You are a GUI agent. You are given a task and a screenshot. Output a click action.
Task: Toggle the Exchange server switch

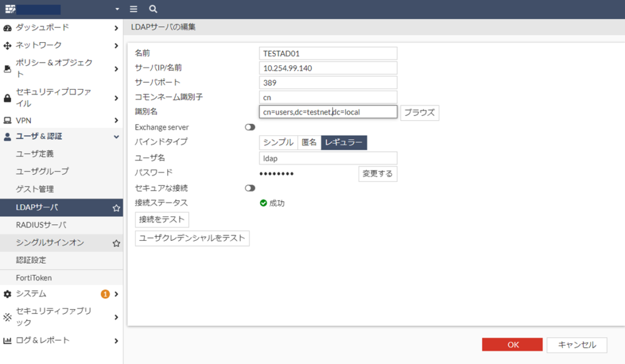[x=250, y=127]
